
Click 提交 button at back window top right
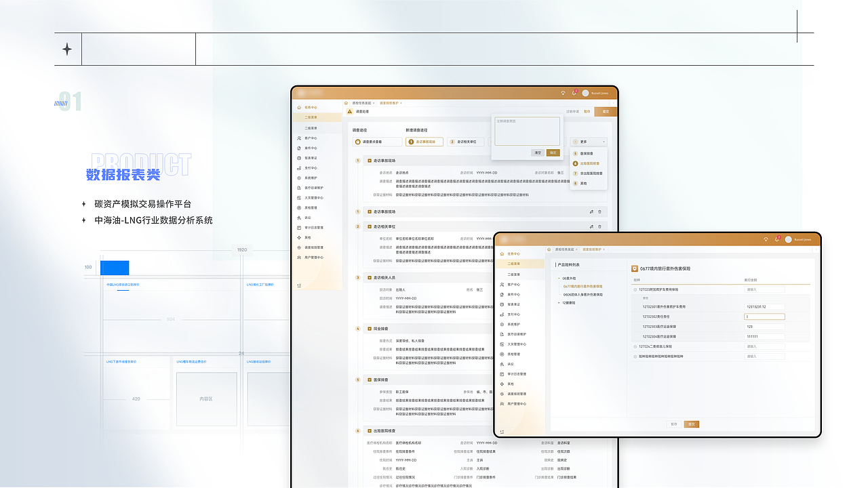pos(606,111)
